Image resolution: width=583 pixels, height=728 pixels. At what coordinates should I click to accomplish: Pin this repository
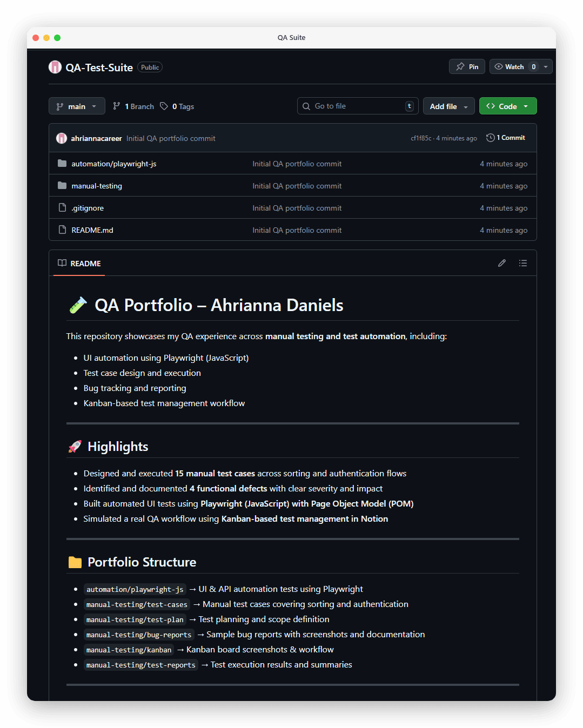tap(466, 66)
